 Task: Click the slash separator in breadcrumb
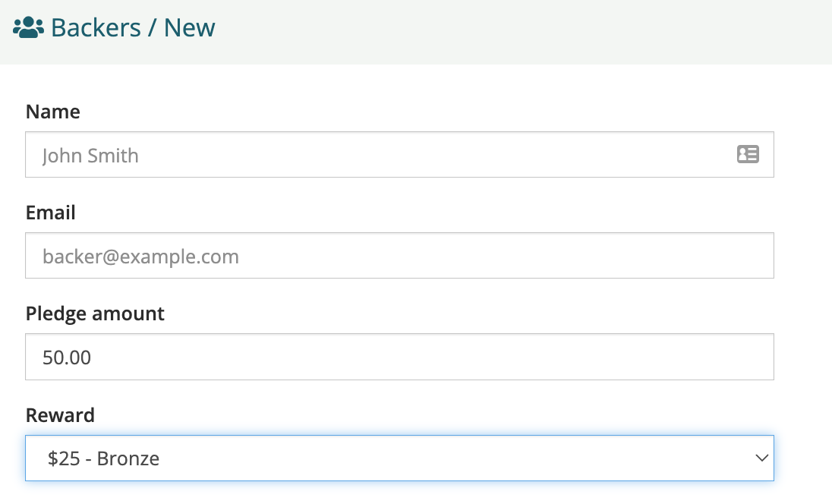(153, 27)
